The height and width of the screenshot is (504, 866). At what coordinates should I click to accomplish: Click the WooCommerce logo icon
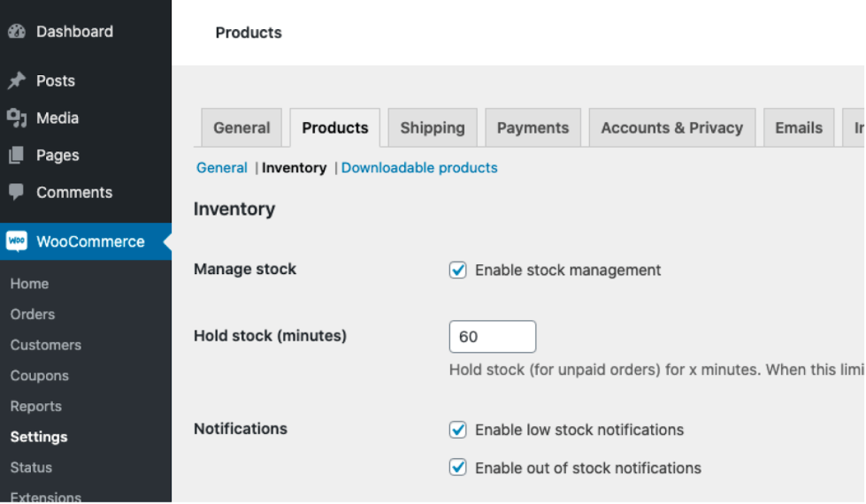coord(17,241)
